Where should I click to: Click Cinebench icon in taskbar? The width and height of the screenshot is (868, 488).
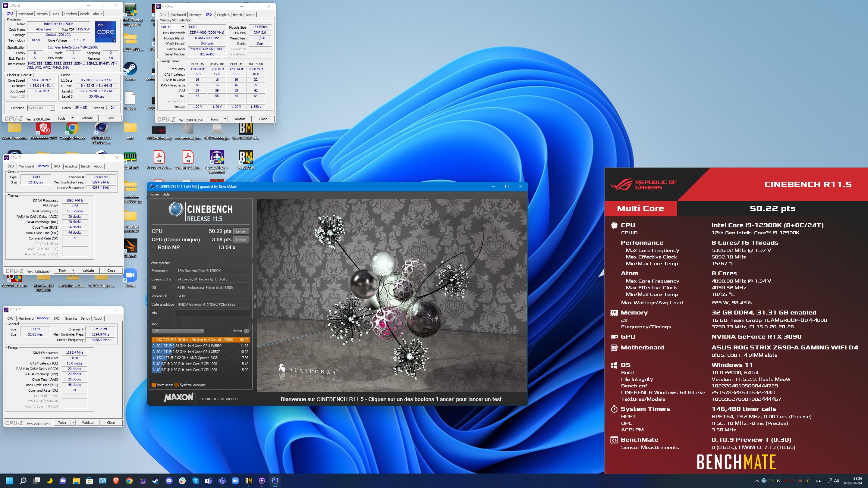[275, 480]
